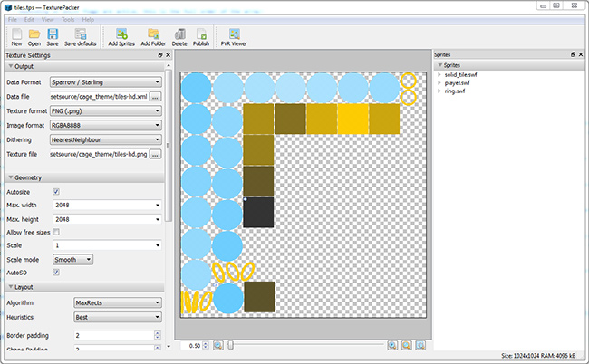Image resolution: width=589 pixels, height=364 pixels.
Task: Open the Data Format dropdown
Action: coord(106,81)
